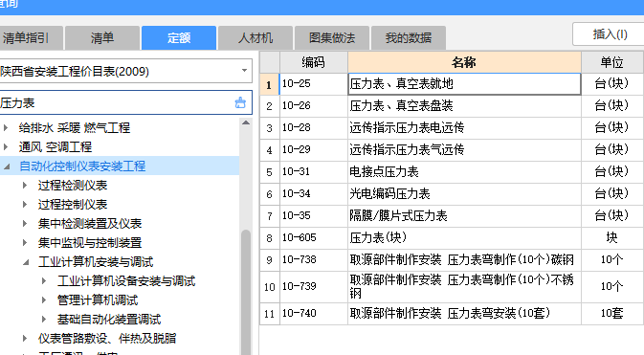Select 仪表管路敷设、伴热及脱脂 tree item
644x355 pixels.
[107, 338]
